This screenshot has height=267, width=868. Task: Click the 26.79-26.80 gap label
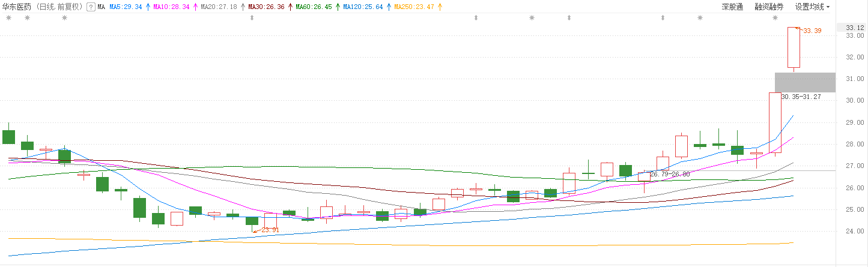coord(670,174)
